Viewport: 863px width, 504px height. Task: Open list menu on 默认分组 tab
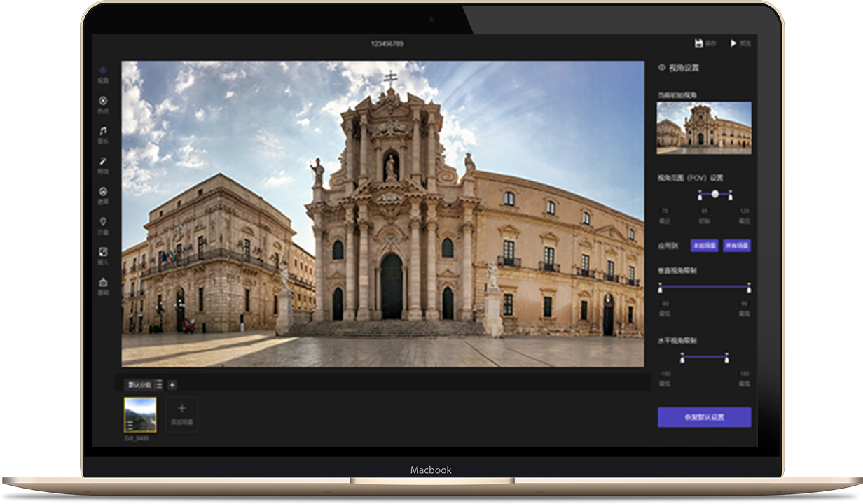pos(159,385)
